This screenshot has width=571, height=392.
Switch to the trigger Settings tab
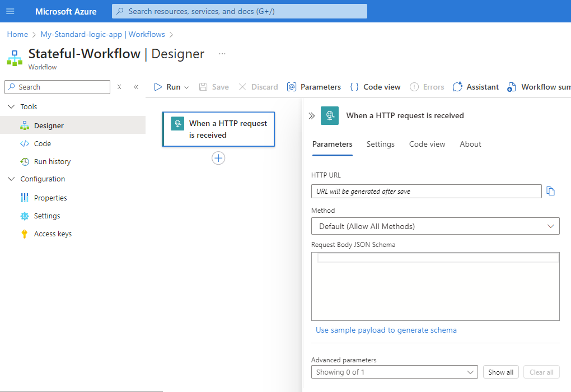(380, 144)
